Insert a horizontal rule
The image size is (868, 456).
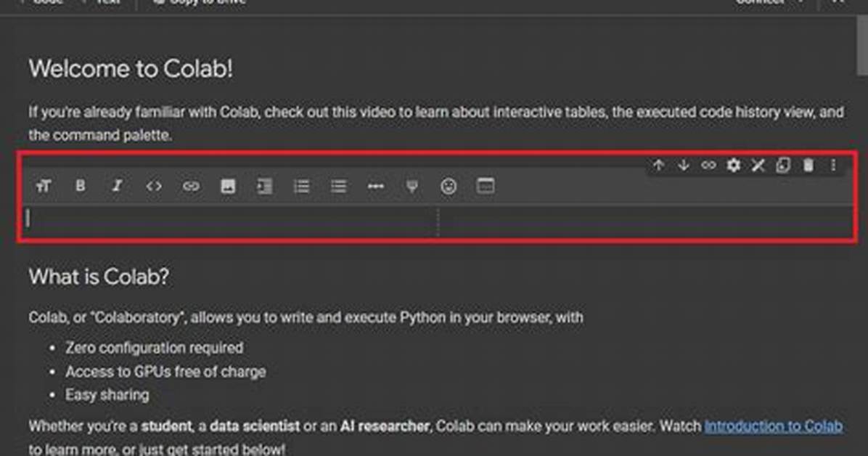[375, 187]
